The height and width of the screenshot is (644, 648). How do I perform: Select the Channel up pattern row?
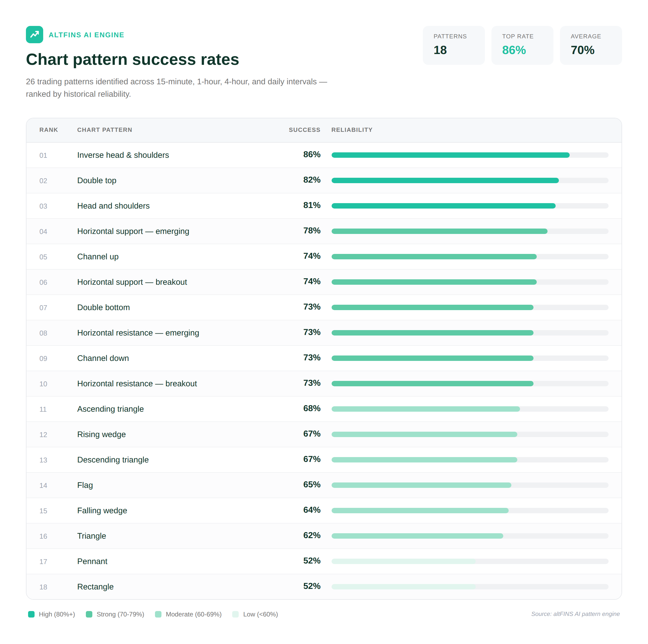(98, 257)
